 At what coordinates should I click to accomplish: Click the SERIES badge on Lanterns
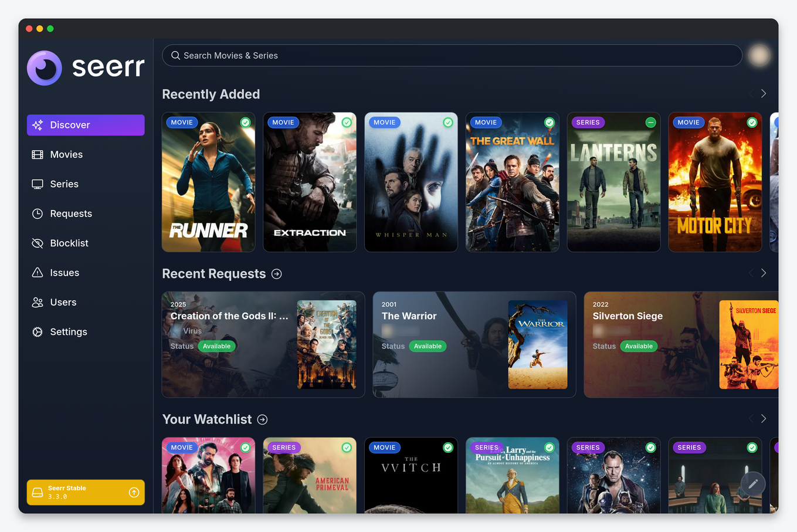(x=588, y=123)
